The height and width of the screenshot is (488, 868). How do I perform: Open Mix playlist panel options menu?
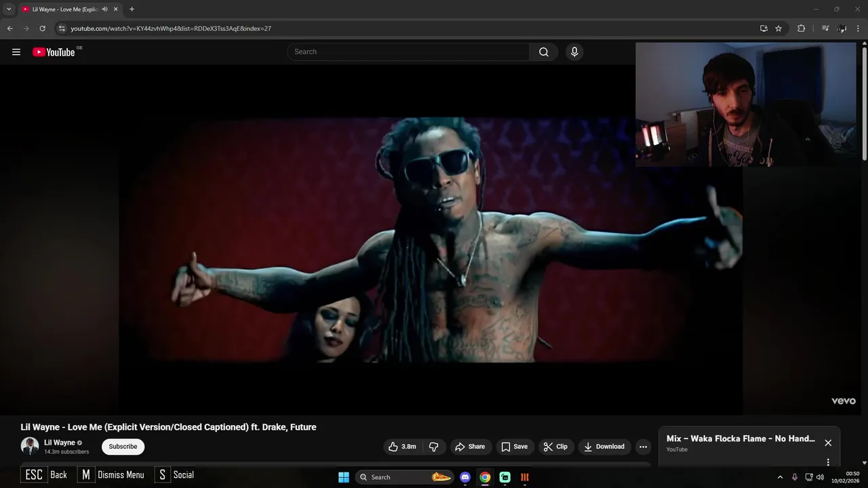(x=828, y=462)
